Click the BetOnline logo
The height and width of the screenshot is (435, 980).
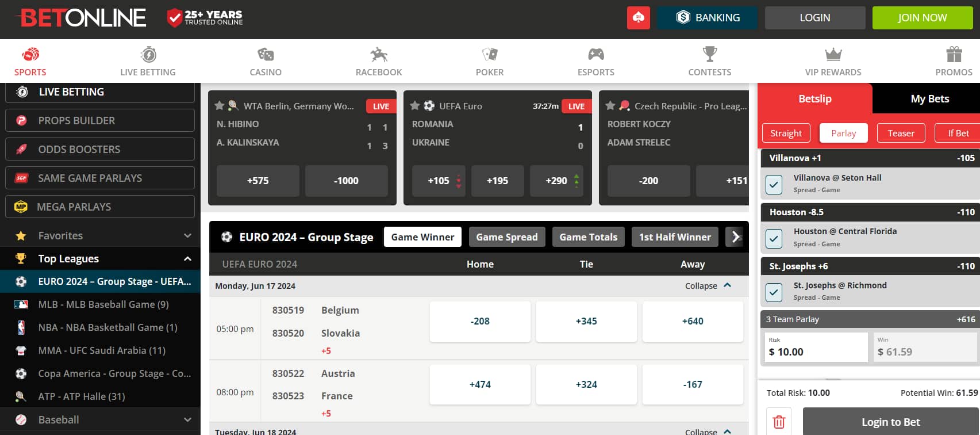tap(80, 18)
